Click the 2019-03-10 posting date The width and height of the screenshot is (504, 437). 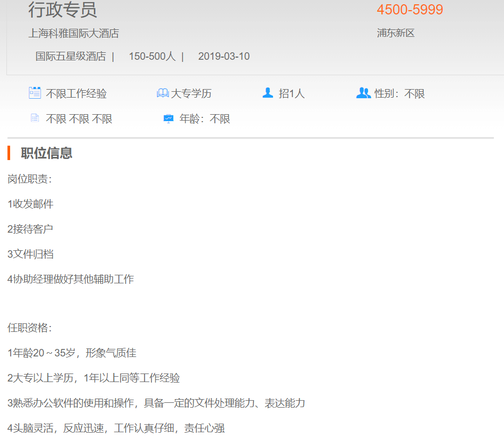point(223,57)
